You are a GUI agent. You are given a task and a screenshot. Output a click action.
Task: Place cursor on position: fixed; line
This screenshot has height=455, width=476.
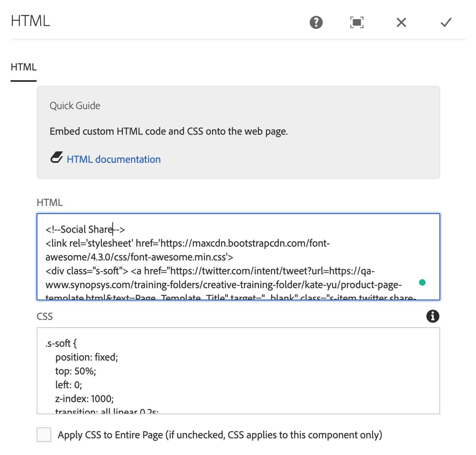coord(86,357)
